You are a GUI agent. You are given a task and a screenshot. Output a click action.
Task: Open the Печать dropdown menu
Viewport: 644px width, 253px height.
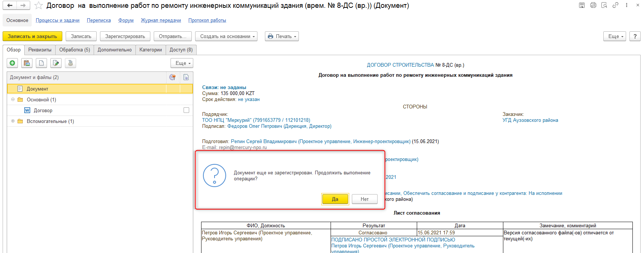[x=282, y=37]
